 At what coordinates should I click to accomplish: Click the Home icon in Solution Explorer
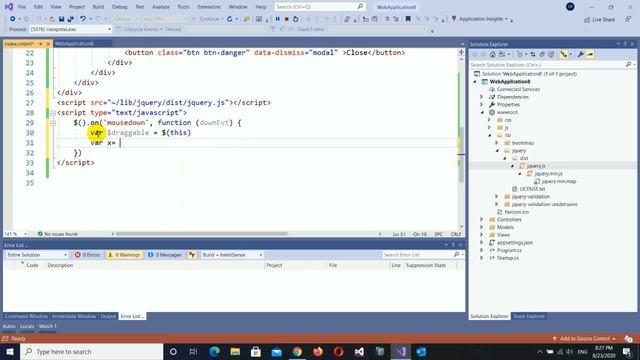(x=493, y=54)
